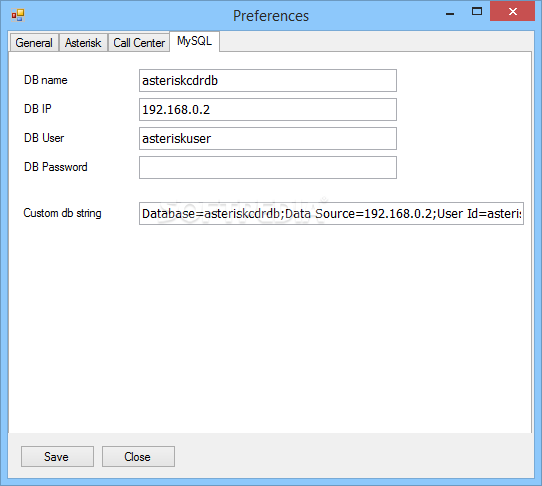
Task: Maximize the Preferences window
Action: 477,12
